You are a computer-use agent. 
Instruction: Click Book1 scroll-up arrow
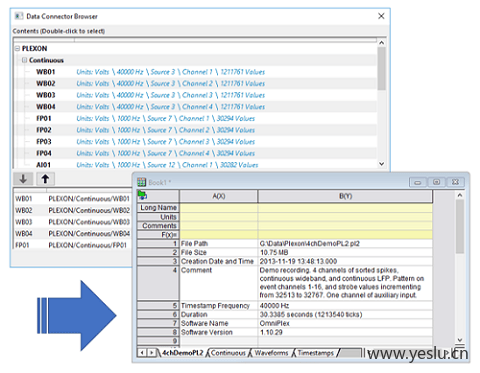[460, 195]
